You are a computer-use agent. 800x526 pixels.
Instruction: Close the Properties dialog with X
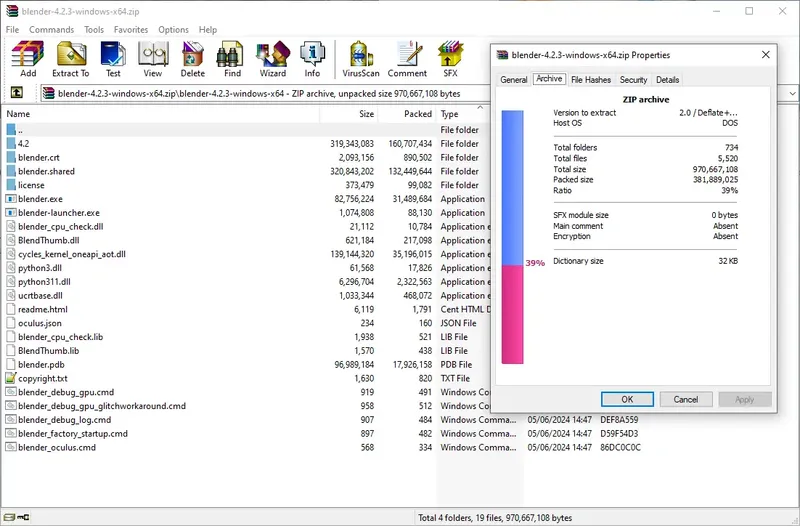tap(765, 55)
